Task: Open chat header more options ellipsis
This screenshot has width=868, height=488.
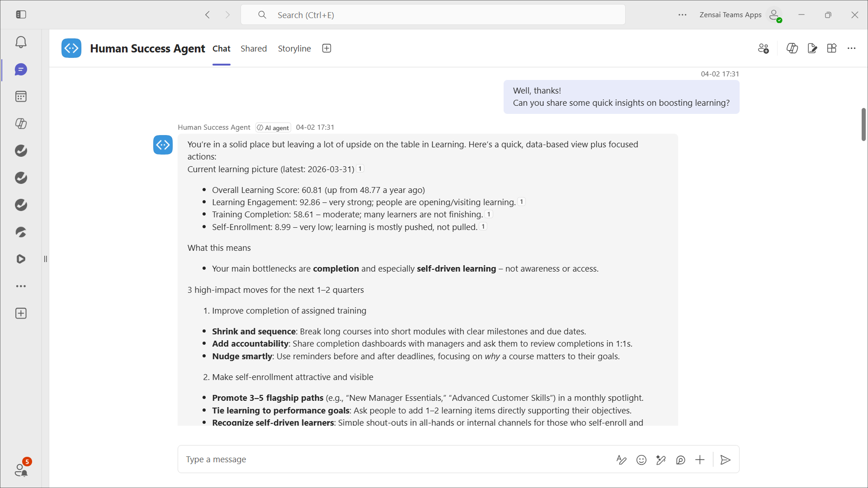Action: [x=851, y=48]
